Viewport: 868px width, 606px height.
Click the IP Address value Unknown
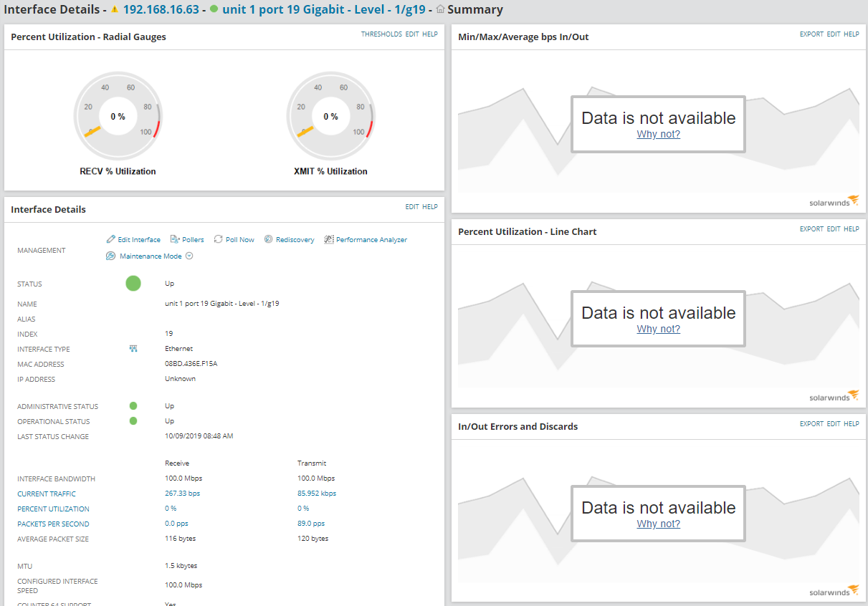[180, 379]
